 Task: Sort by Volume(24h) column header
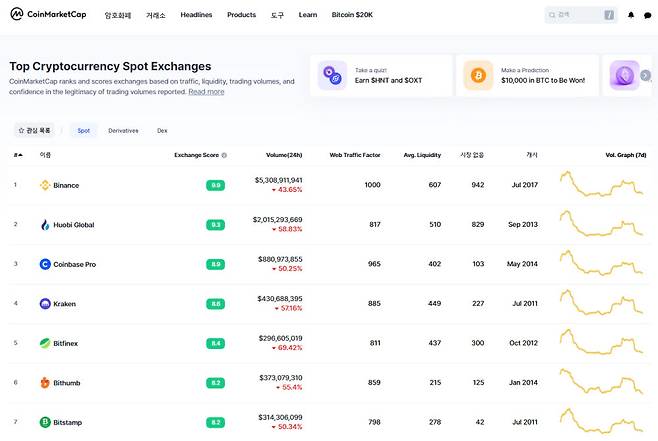(284, 155)
